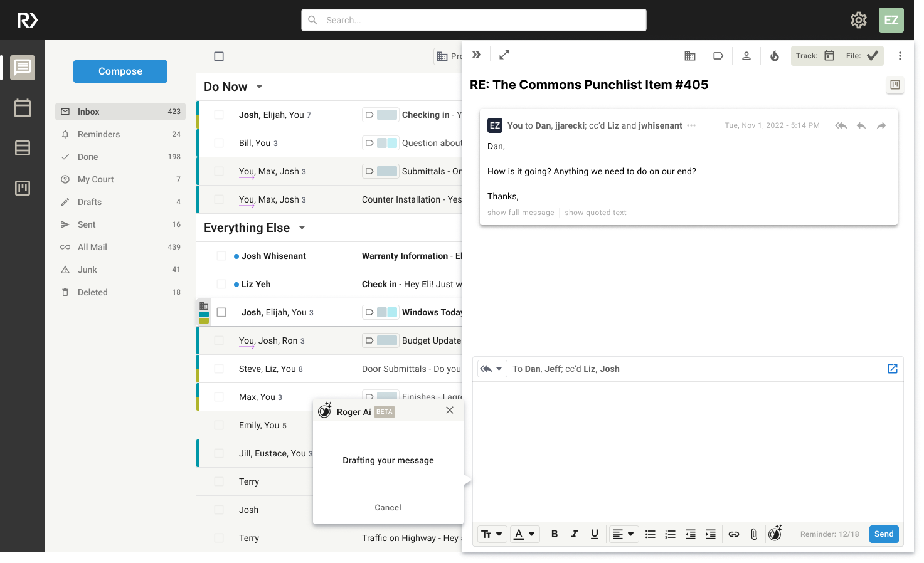Check the Josh, Elijah conversation checkbox
The width and height of the screenshot is (924, 563).
[218, 115]
